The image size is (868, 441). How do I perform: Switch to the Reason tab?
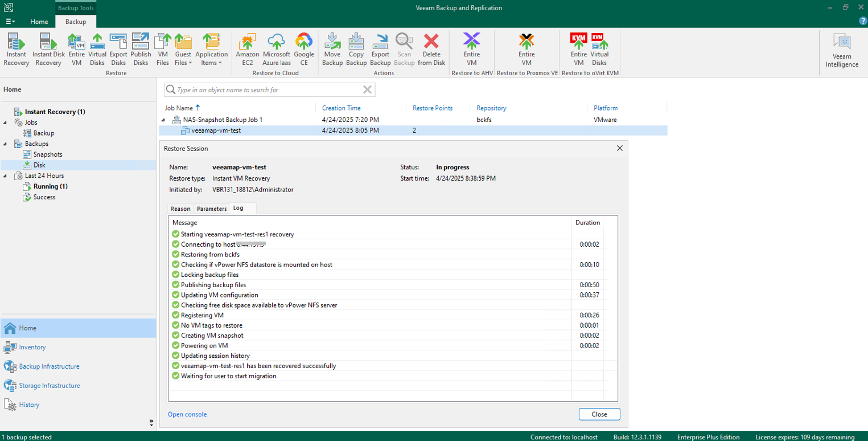(x=180, y=209)
